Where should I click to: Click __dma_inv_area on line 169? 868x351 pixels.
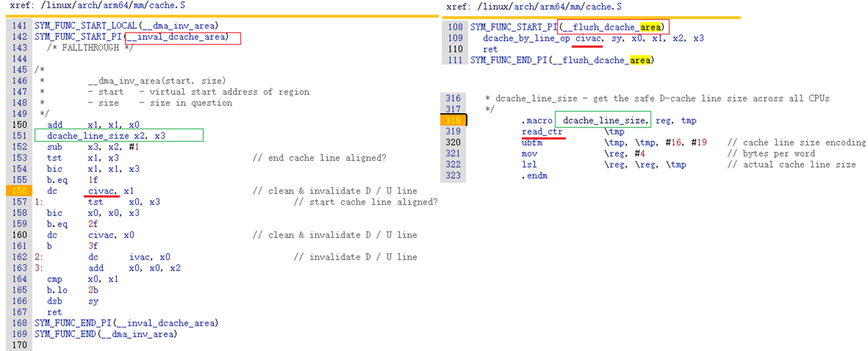[x=138, y=334]
